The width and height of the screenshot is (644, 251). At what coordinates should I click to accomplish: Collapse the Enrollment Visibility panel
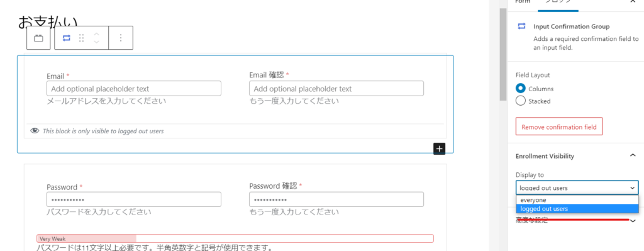[x=633, y=155]
